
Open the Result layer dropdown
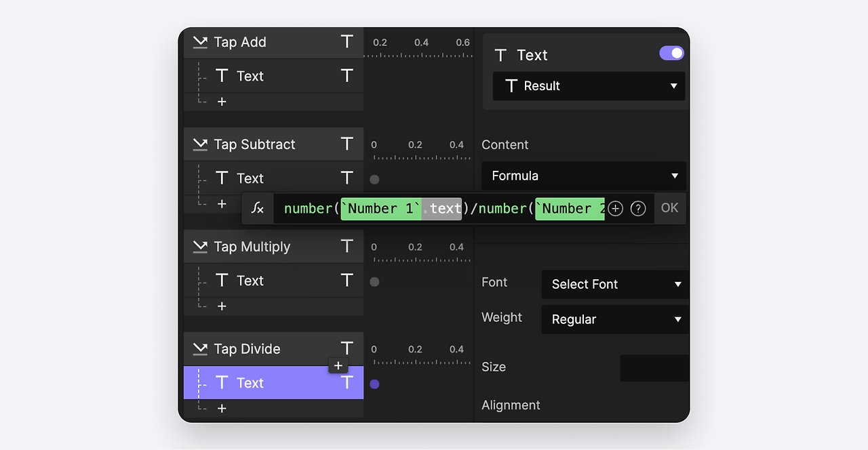pyautogui.click(x=589, y=86)
